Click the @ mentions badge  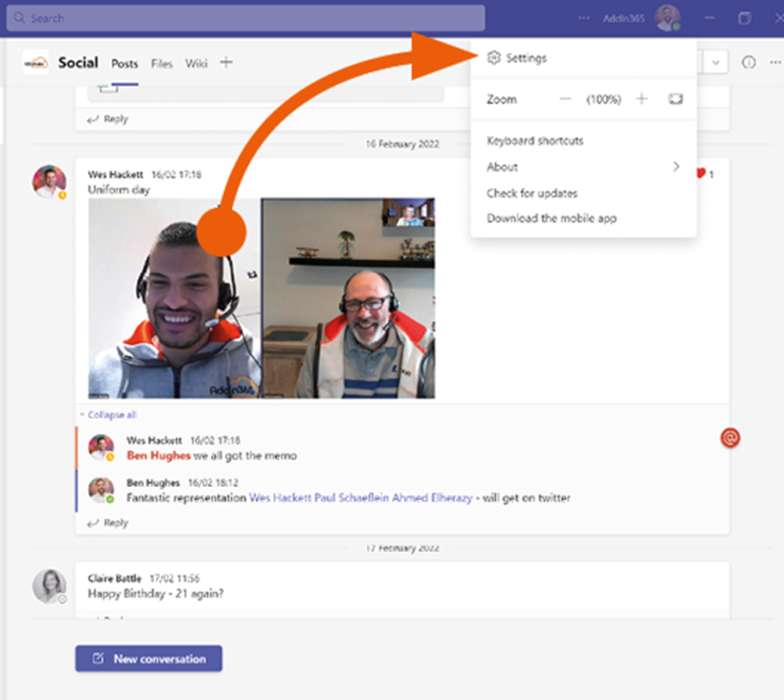point(730,438)
